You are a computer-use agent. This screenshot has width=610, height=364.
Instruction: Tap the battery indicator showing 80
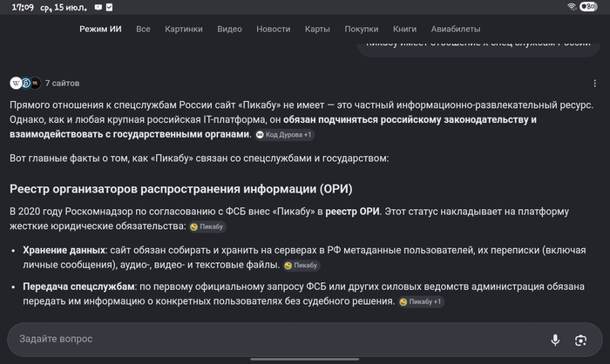(588, 7)
